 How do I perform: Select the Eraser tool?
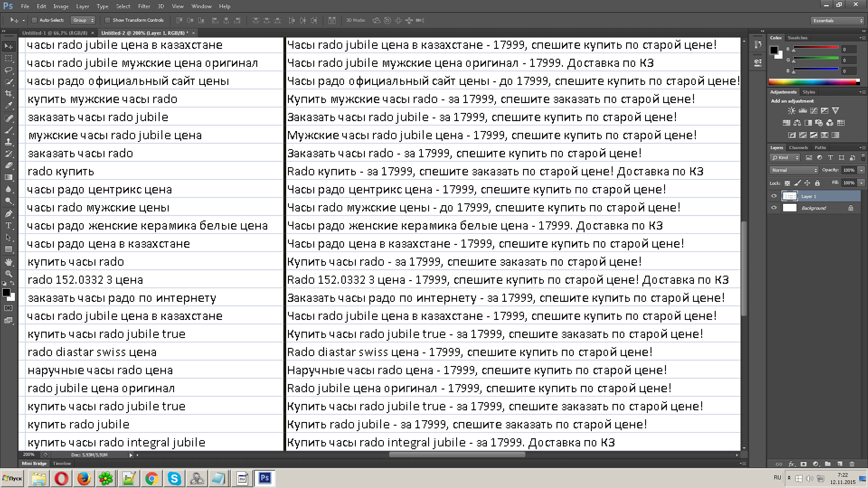(9, 165)
